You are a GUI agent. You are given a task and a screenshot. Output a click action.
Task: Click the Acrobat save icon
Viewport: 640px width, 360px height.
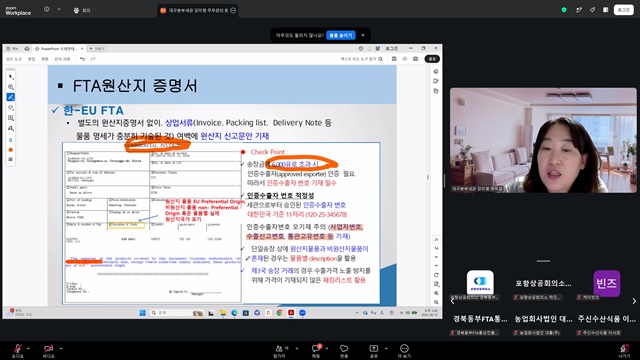pos(394,59)
